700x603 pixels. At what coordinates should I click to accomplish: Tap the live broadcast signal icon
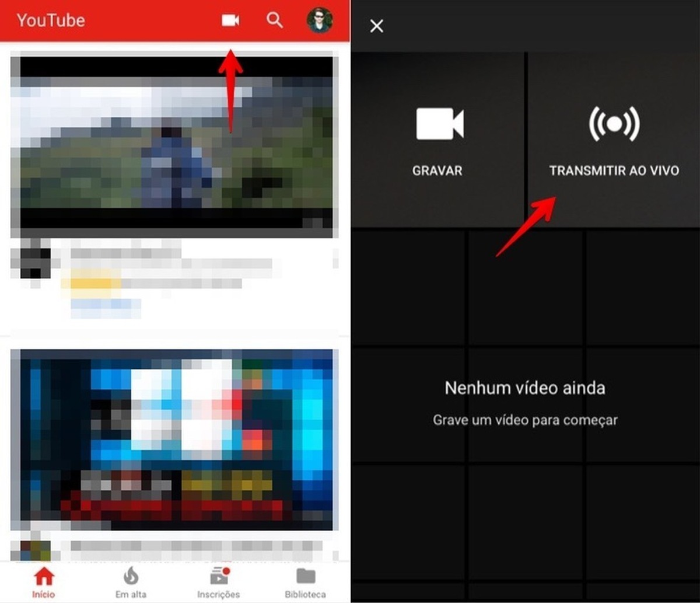tap(614, 124)
